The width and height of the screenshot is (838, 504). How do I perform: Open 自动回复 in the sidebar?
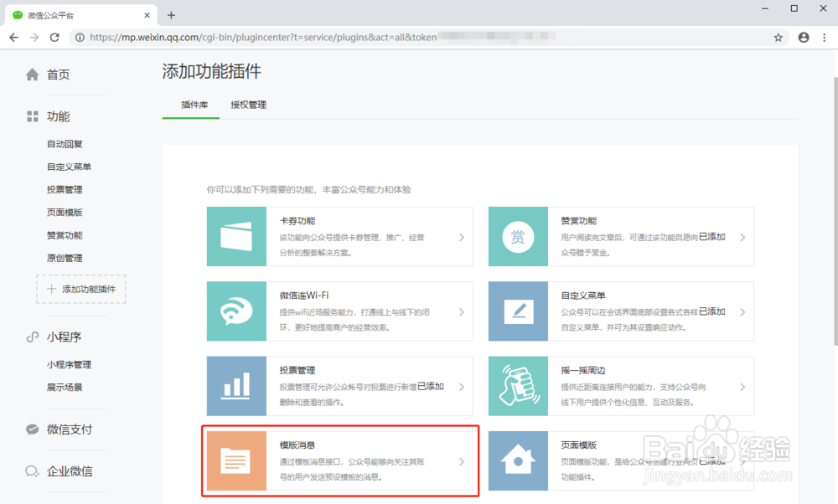click(65, 144)
